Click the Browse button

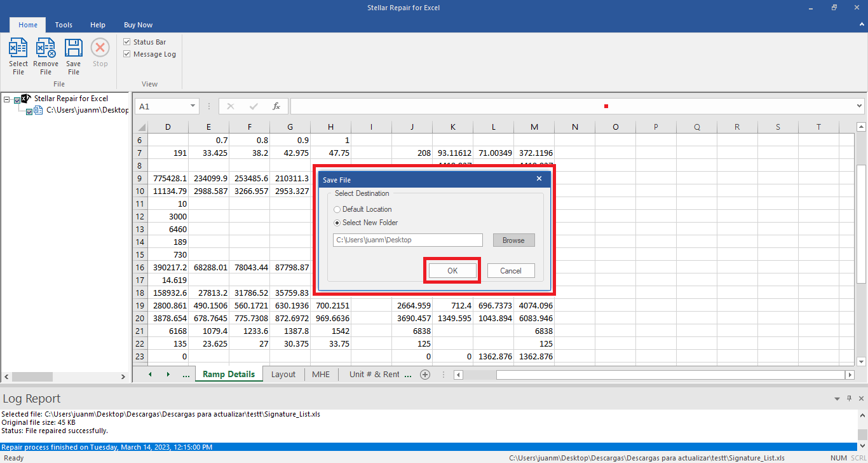coord(513,240)
